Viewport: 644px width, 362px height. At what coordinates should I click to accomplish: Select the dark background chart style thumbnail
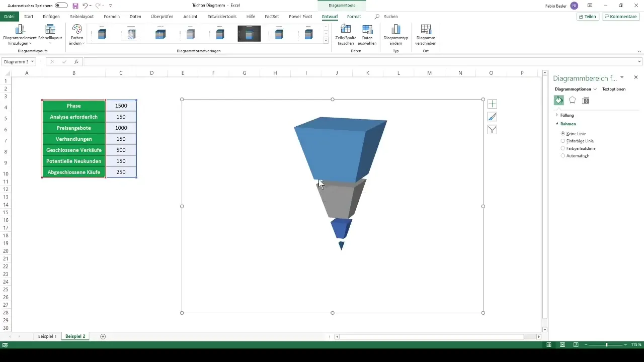(x=249, y=34)
